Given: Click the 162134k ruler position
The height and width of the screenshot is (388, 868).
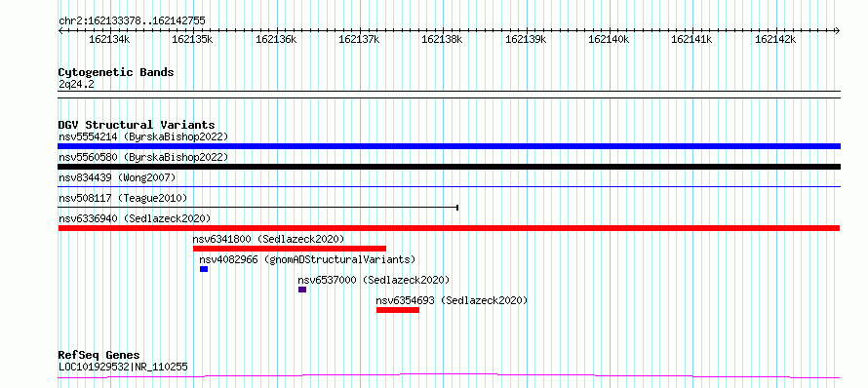Looking at the screenshot, I should [109, 40].
